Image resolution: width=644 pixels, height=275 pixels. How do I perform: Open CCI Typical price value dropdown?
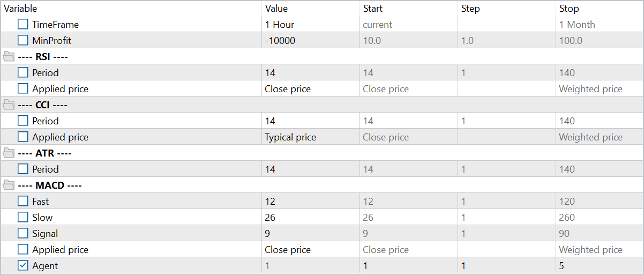pyautogui.click(x=311, y=137)
